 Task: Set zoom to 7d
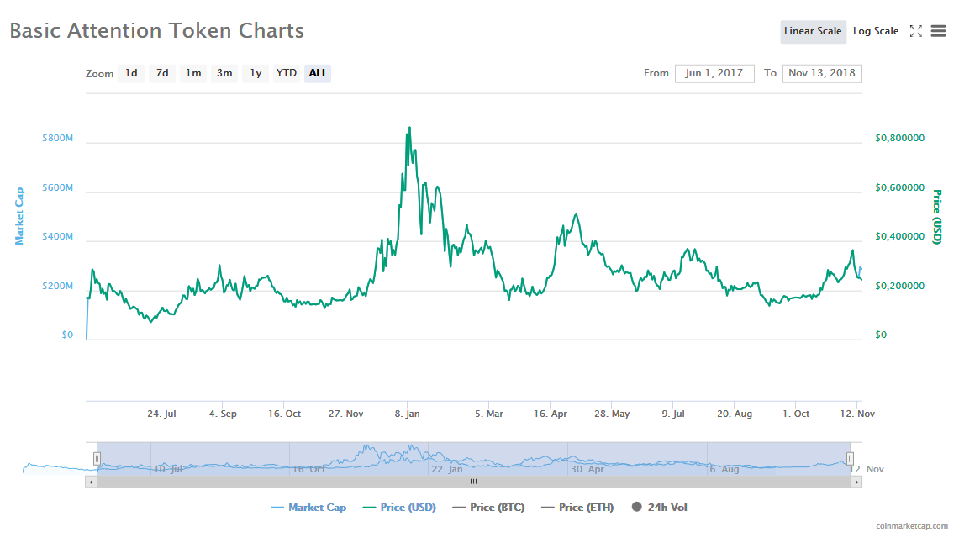(162, 73)
